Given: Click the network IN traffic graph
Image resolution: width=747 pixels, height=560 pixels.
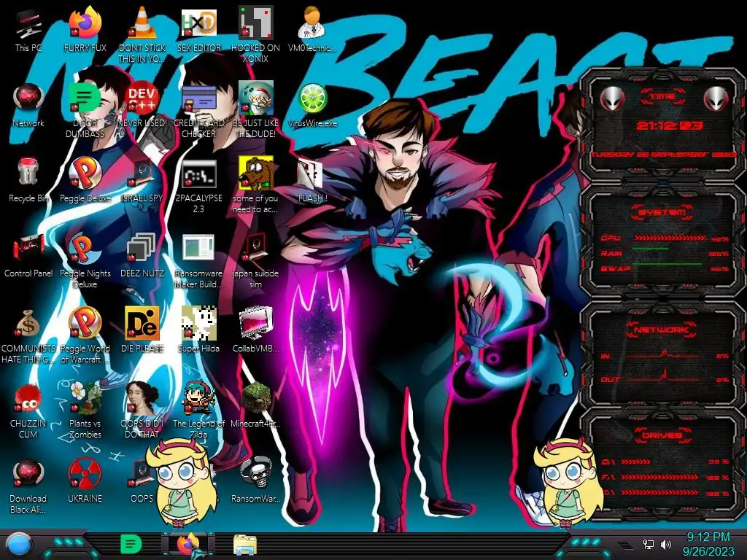Looking at the screenshot, I should tap(664, 354).
